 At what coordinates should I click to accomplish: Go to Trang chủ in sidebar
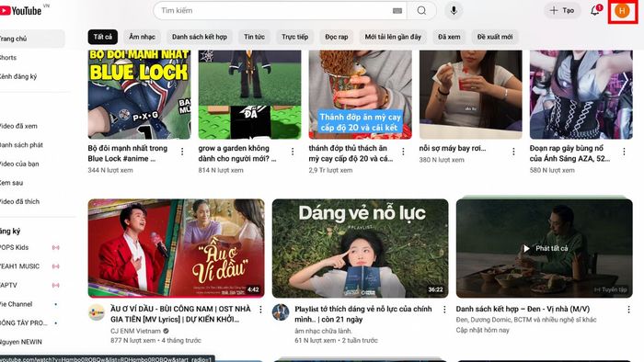(32, 39)
